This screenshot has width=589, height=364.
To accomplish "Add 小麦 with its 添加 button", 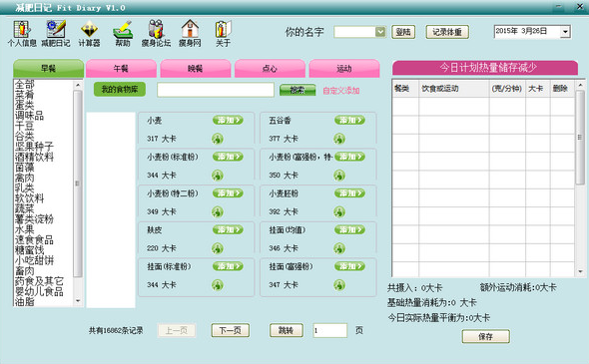I will (228, 120).
